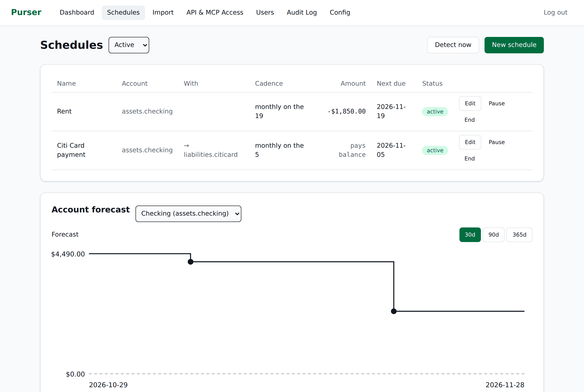End the Citi Card payment schedule
The image size is (584, 392).
click(469, 158)
